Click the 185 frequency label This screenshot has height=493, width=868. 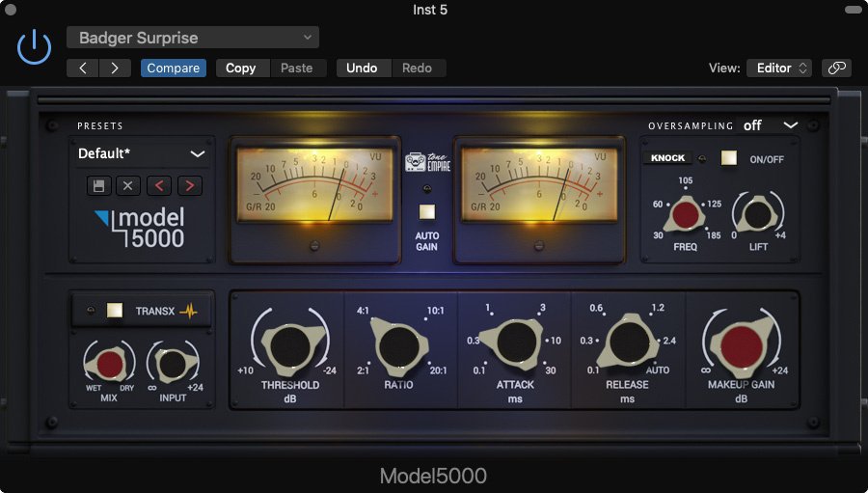(714, 235)
